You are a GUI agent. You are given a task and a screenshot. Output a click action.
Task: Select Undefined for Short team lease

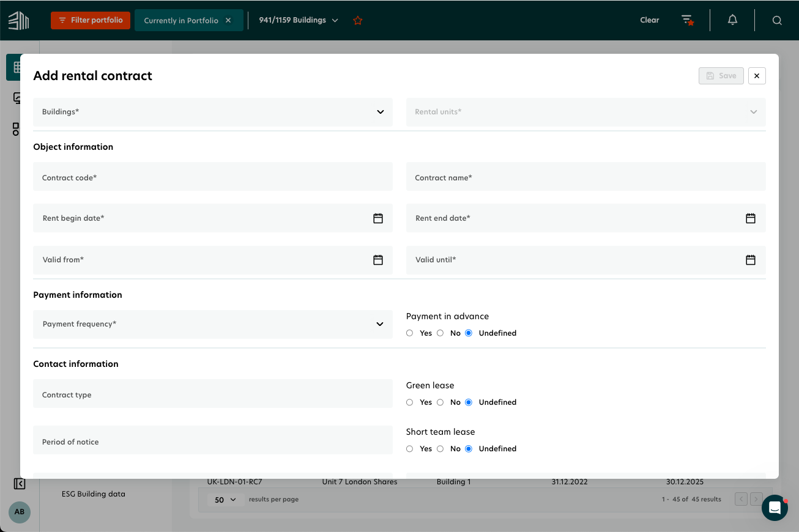pos(469,449)
